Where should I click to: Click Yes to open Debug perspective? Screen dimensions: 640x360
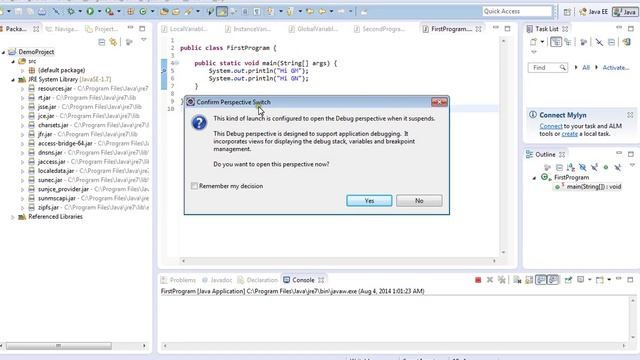(369, 201)
